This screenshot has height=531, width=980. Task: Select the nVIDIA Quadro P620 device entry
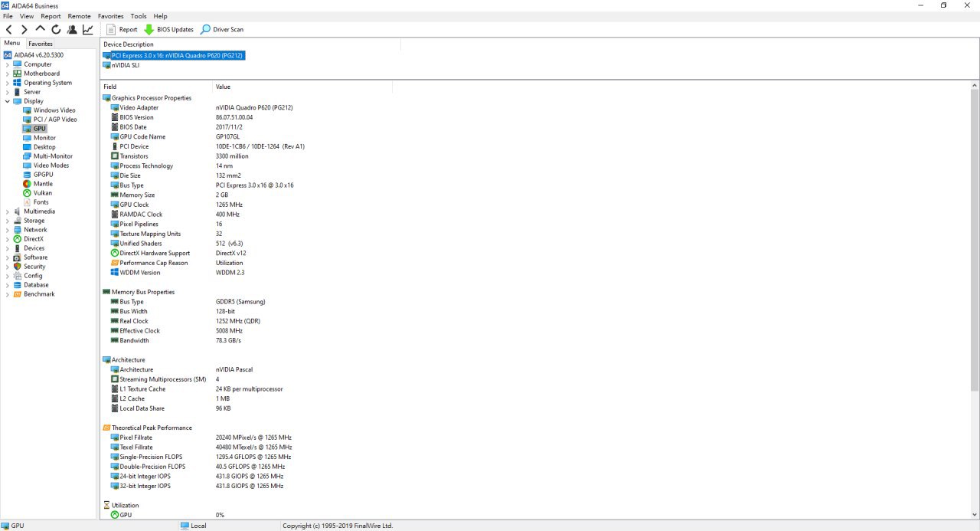(x=178, y=56)
